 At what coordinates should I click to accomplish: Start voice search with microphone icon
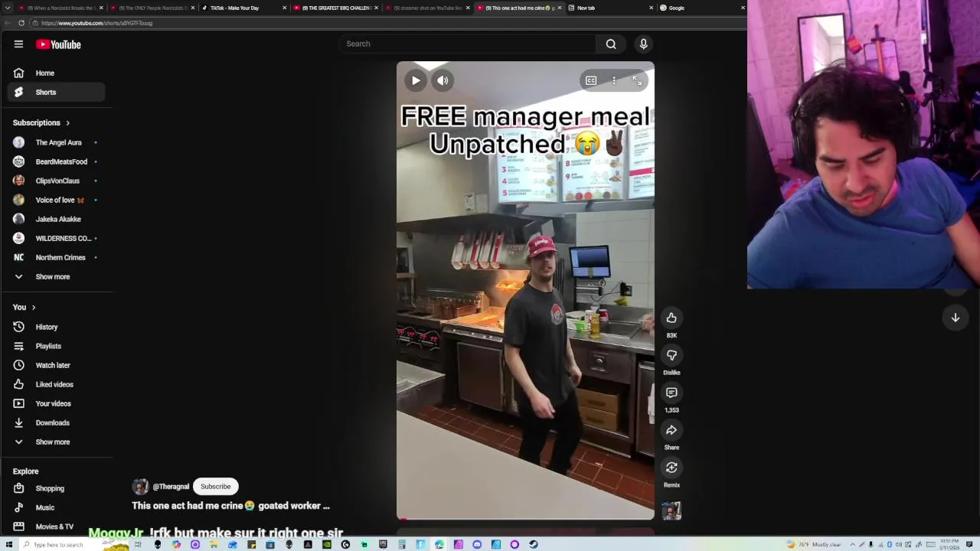(x=643, y=44)
